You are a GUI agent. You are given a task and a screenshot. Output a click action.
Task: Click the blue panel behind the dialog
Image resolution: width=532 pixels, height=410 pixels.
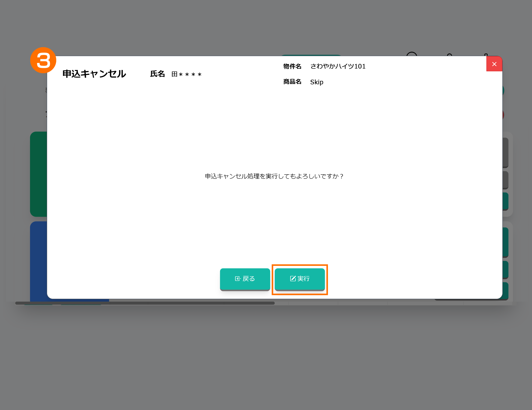[38, 261]
